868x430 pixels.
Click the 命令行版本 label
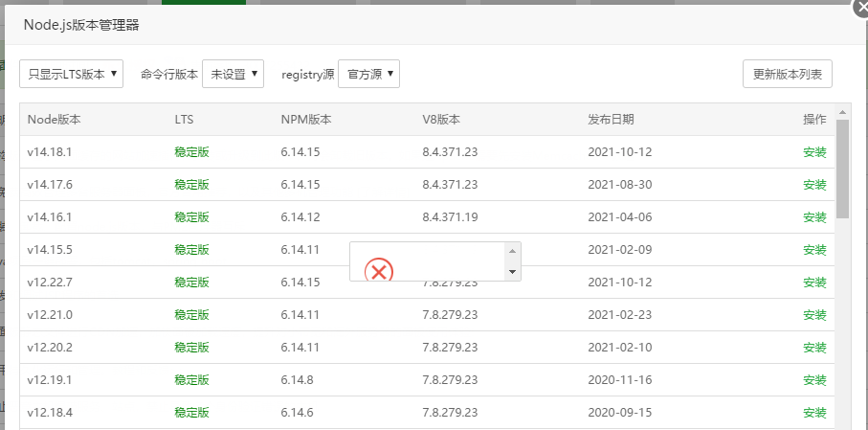(x=169, y=75)
